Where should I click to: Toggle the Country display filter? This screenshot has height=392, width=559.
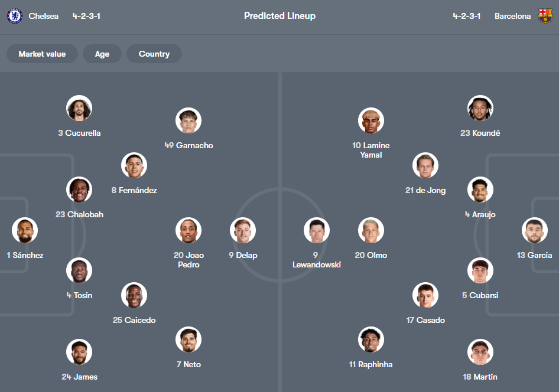pyautogui.click(x=154, y=54)
